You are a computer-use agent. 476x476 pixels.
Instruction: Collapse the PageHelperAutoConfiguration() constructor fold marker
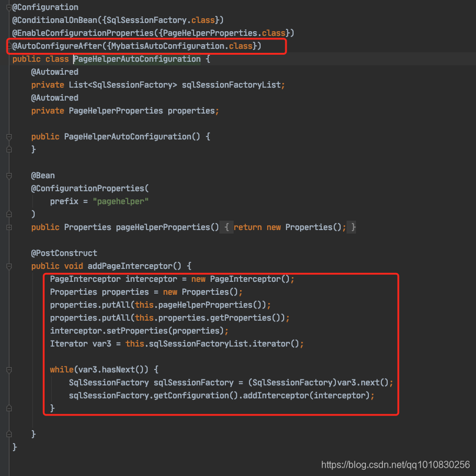[x=8, y=137]
